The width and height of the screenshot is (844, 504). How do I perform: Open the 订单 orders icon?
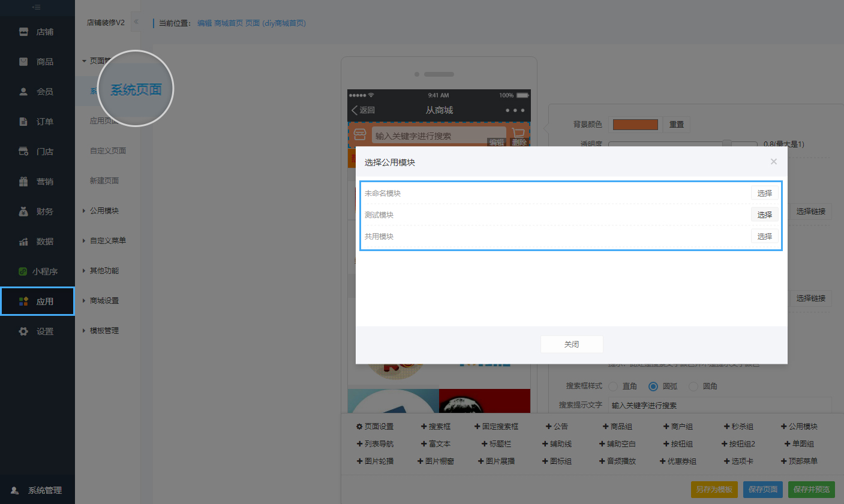(x=23, y=122)
